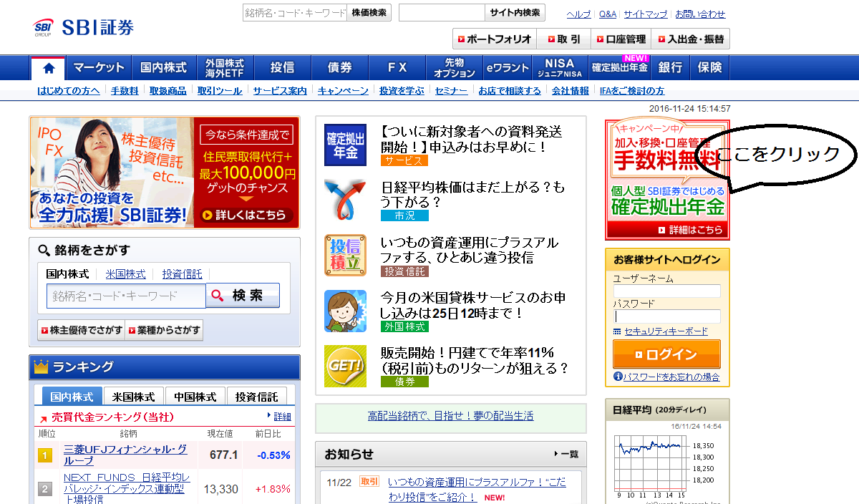The height and width of the screenshot is (504, 859).
Task: Open the FX menu tab
Action: point(397,68)
